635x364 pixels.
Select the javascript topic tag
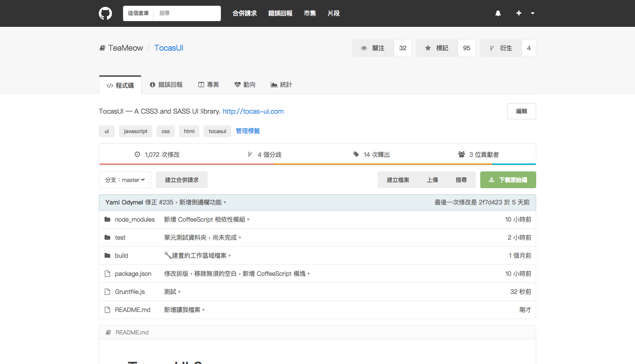coord(136,131)
